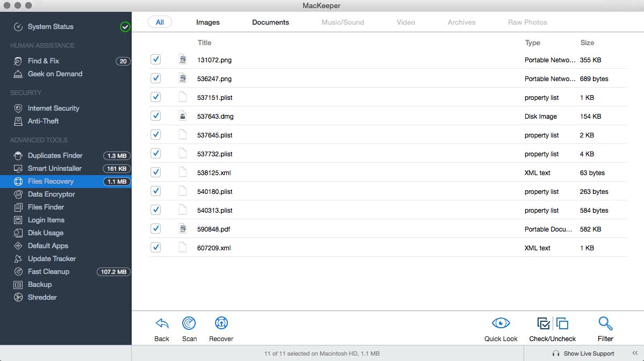Viewport: 644px width, 361px height.
Task: Select the All tab
Action: (160, 22)
